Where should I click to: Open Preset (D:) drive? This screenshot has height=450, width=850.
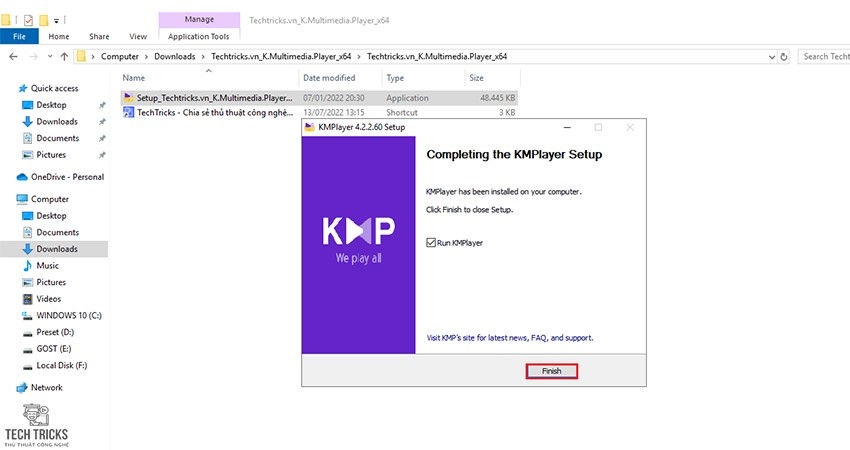55,332
